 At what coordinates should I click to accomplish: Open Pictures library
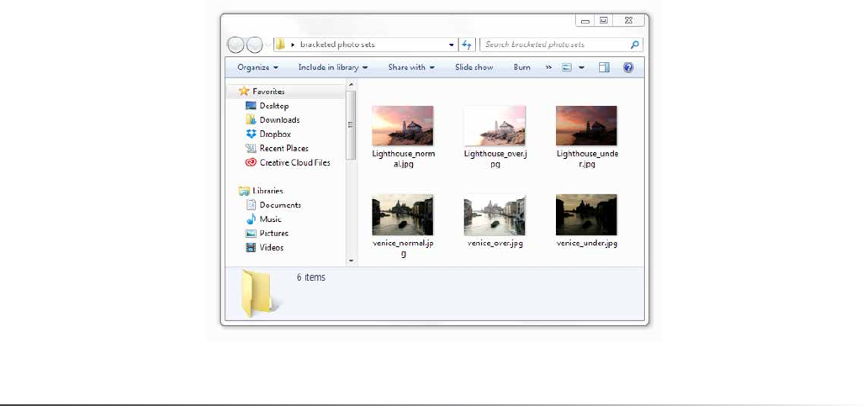click(274, 234)
